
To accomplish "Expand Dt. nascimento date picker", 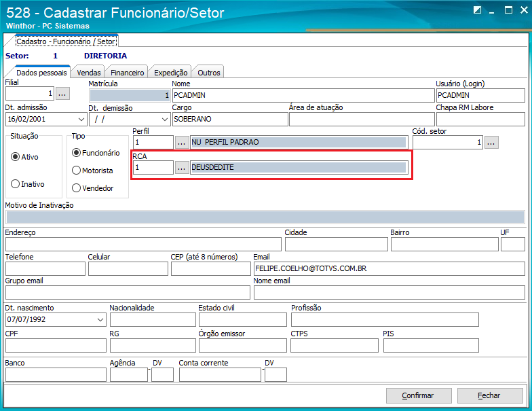I will click(x=100, y=319).
